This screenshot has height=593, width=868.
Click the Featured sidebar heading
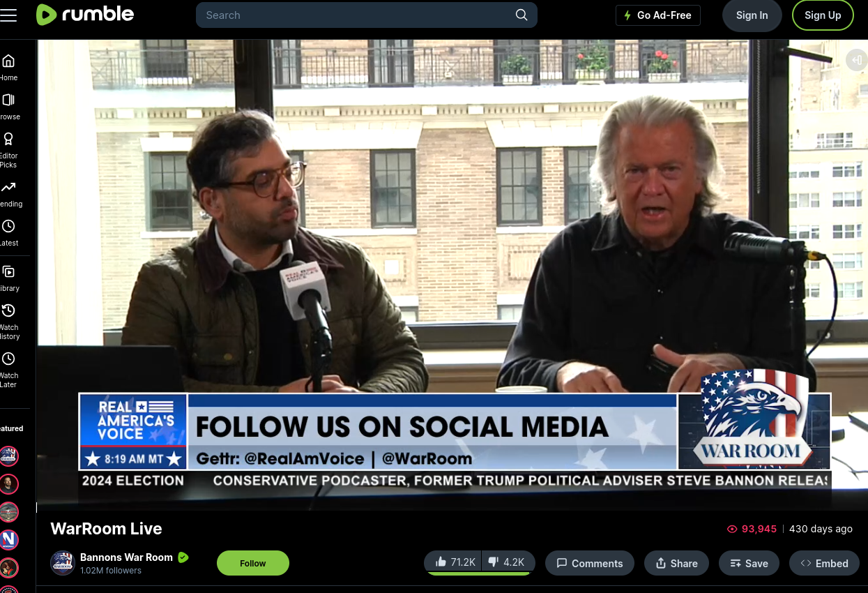[11, 428]
